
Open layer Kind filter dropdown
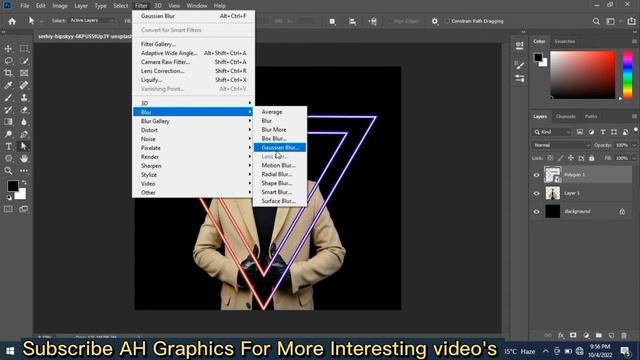click(553, 132)
